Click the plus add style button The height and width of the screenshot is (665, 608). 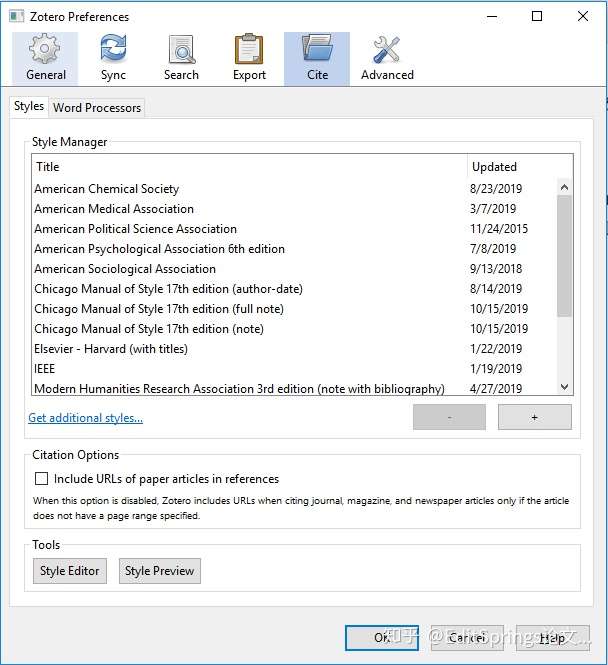pyautogui.click(x=535, y=417)
